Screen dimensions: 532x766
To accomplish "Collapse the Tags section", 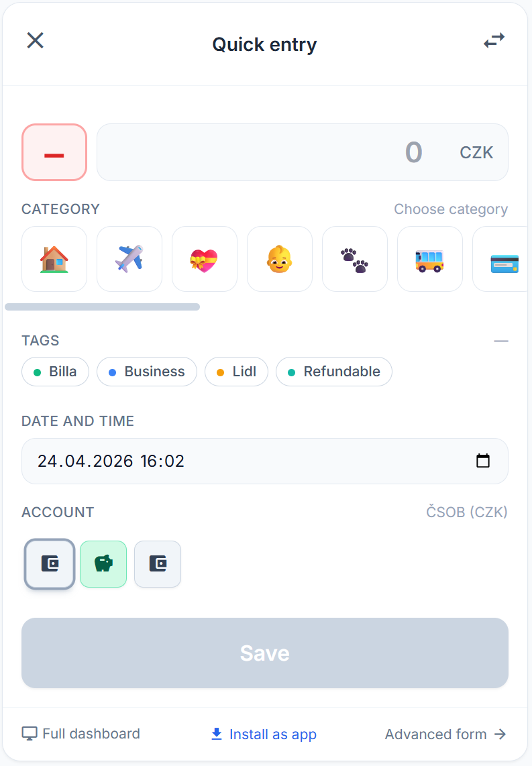I will tap(501, 341).
